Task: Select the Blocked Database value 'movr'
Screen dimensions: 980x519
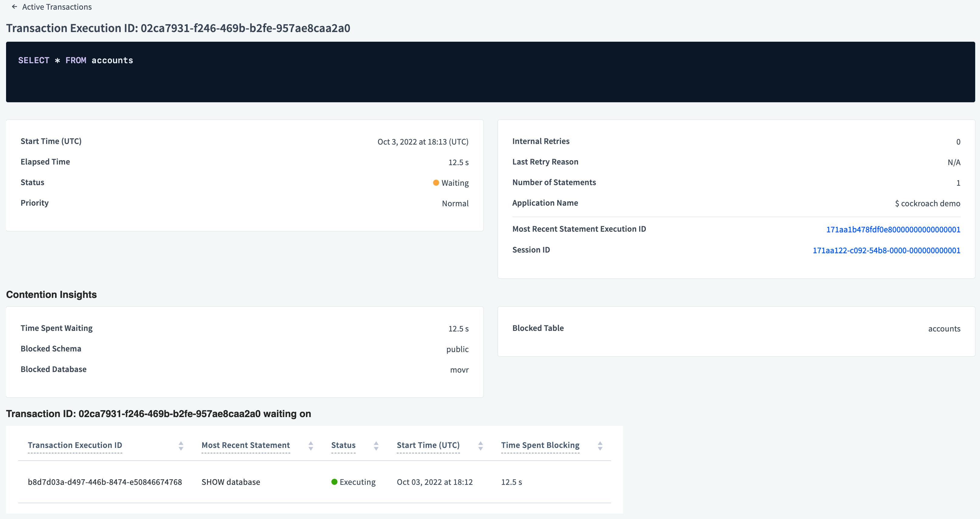Action: point(460,369)
